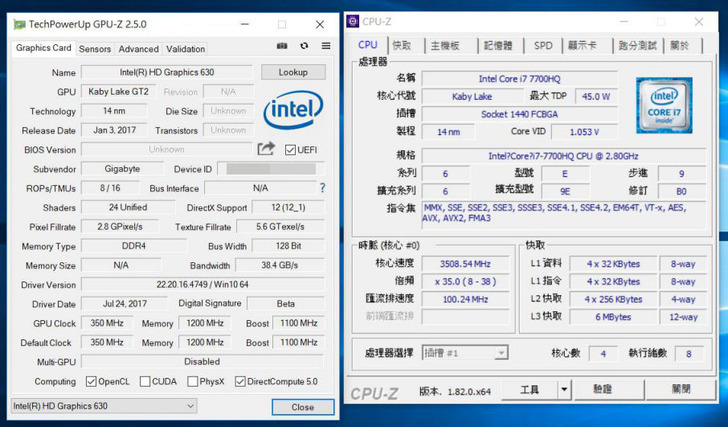The width and height of the screenshot is (728, 427).
Task: Click the GPU-Z title bar app icon
Action: tap(19, 24)
